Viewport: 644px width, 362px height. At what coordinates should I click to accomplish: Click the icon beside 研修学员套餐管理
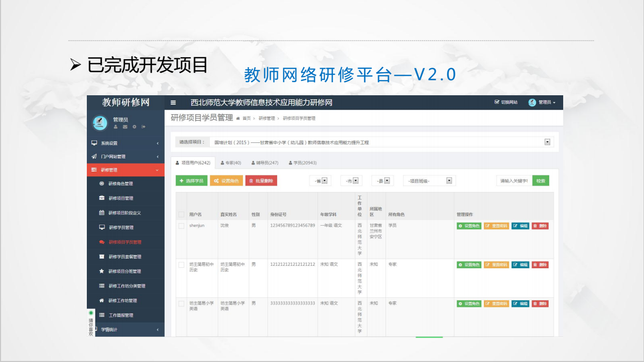(102, 256)
